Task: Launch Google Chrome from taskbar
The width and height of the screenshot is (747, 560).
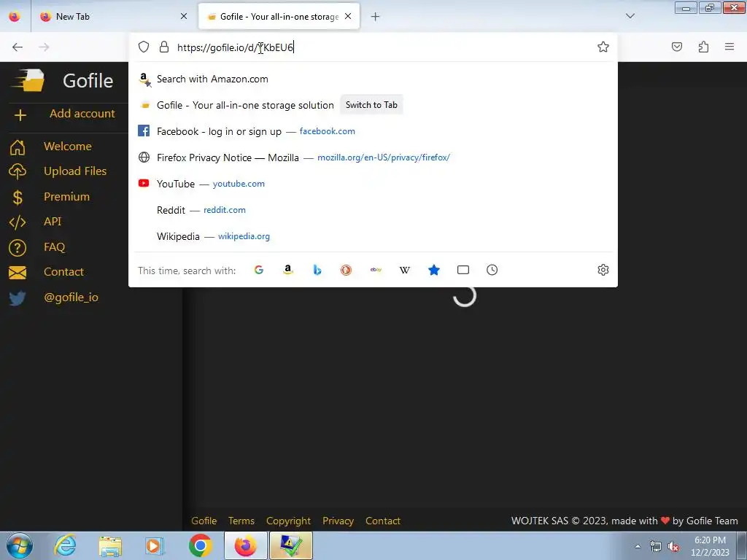Action: tap(200, 545)
